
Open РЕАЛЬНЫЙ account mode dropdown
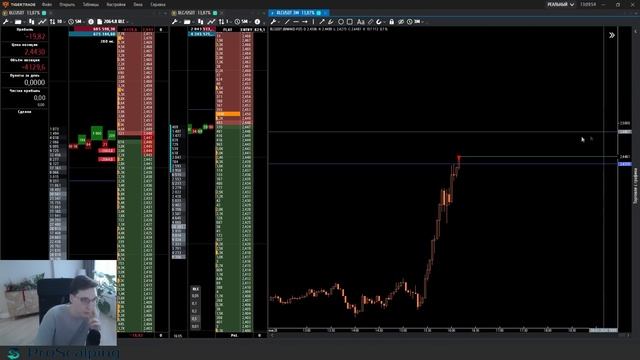point(560,4)
